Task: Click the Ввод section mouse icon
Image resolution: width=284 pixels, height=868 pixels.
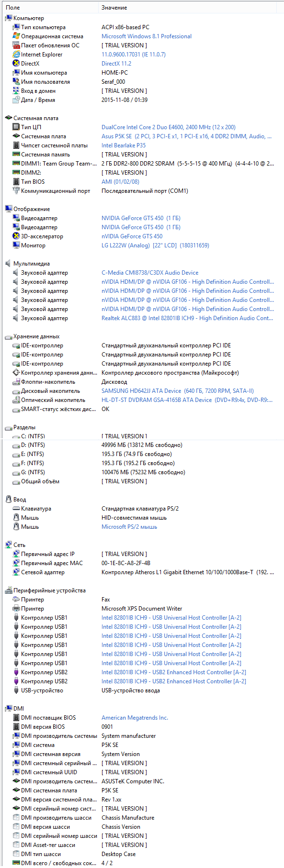Action: click(x=8, y=500)
